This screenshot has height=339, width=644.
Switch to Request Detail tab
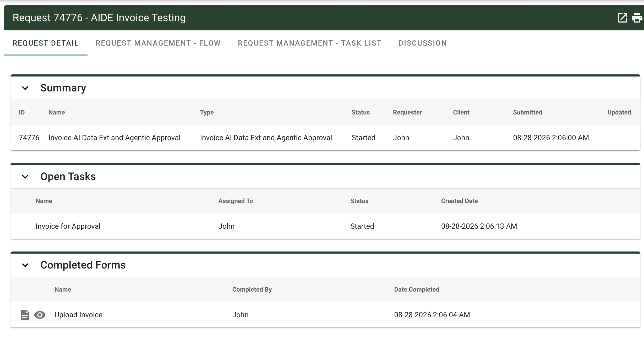(46, 43)
